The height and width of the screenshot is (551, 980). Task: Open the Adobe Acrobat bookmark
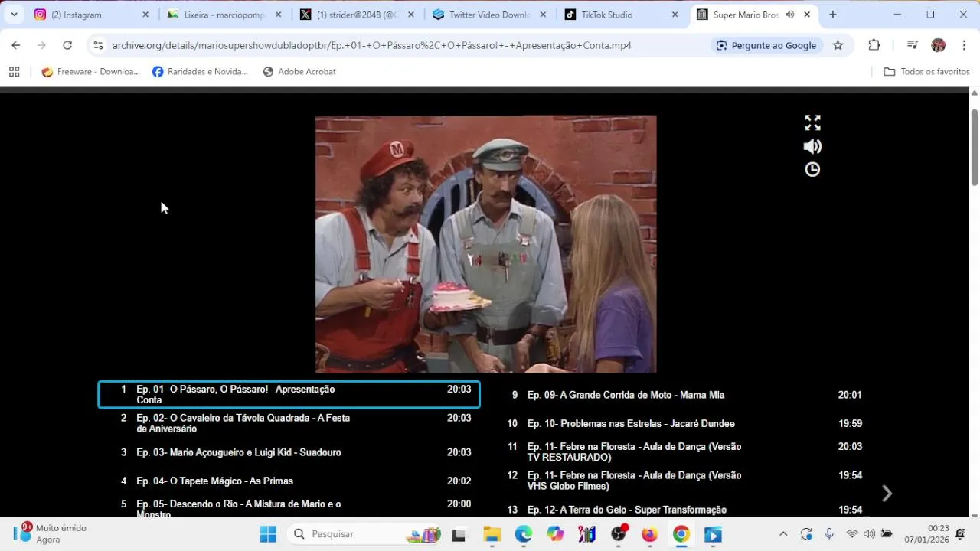(x=299, y=72)
